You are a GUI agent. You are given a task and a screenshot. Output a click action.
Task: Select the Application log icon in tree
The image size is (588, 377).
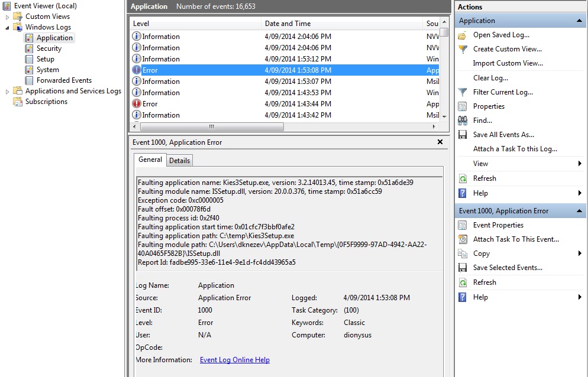(29, 38)
